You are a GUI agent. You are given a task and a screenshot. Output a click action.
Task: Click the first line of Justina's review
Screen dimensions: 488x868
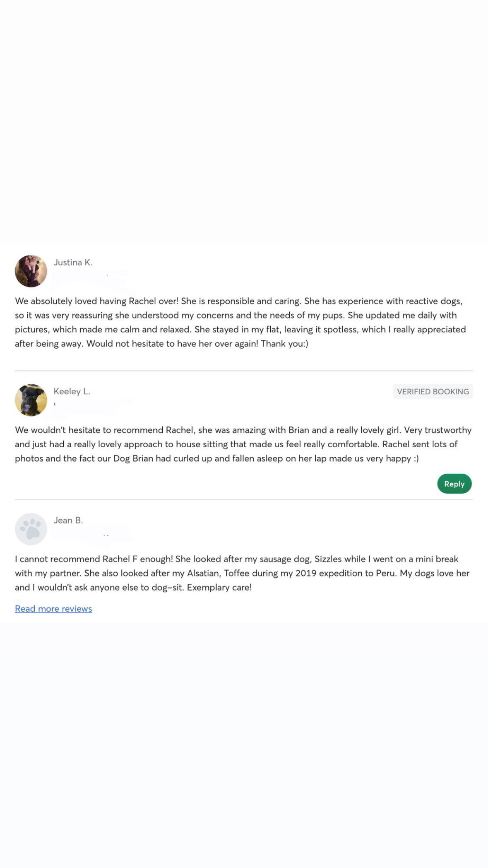[238, 301]
